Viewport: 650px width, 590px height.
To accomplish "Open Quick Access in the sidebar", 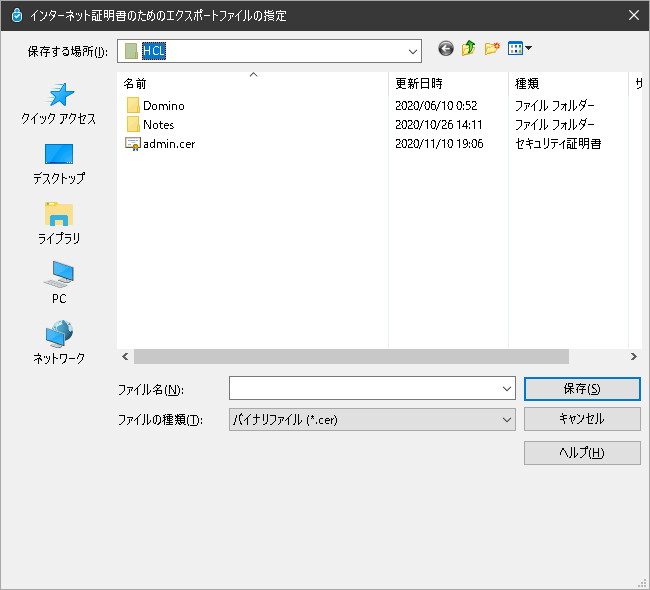I will coord(58,104).
